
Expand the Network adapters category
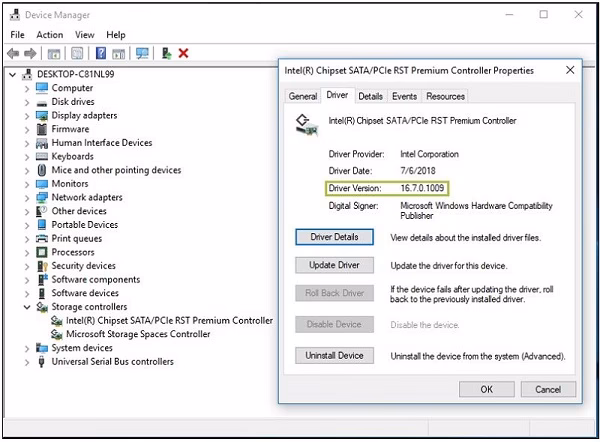coord(27,197)
